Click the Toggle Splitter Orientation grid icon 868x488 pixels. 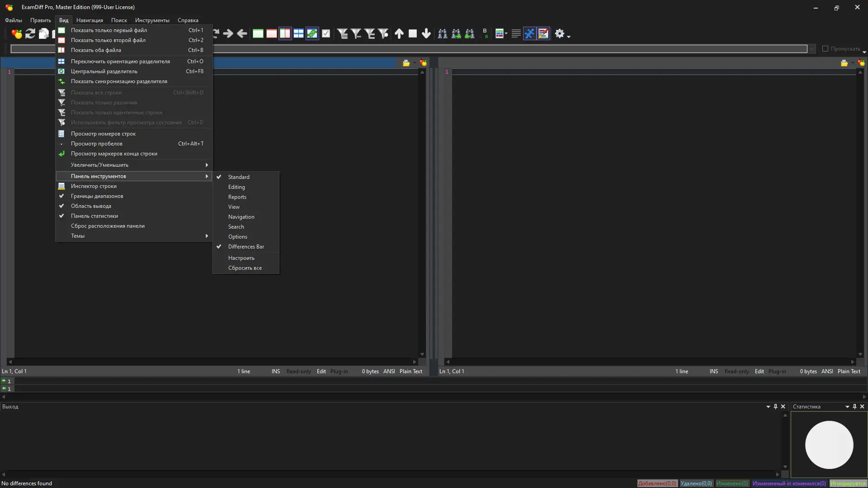point(298,33)
